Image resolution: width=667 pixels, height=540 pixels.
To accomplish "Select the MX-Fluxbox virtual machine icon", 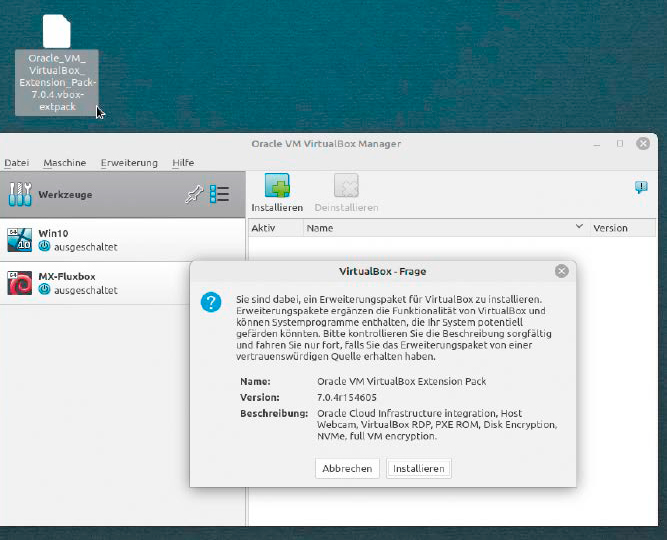I will (x=20, y=283).
